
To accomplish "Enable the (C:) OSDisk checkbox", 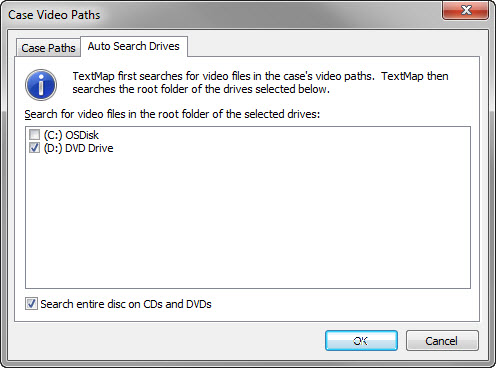I will [34, 135].
